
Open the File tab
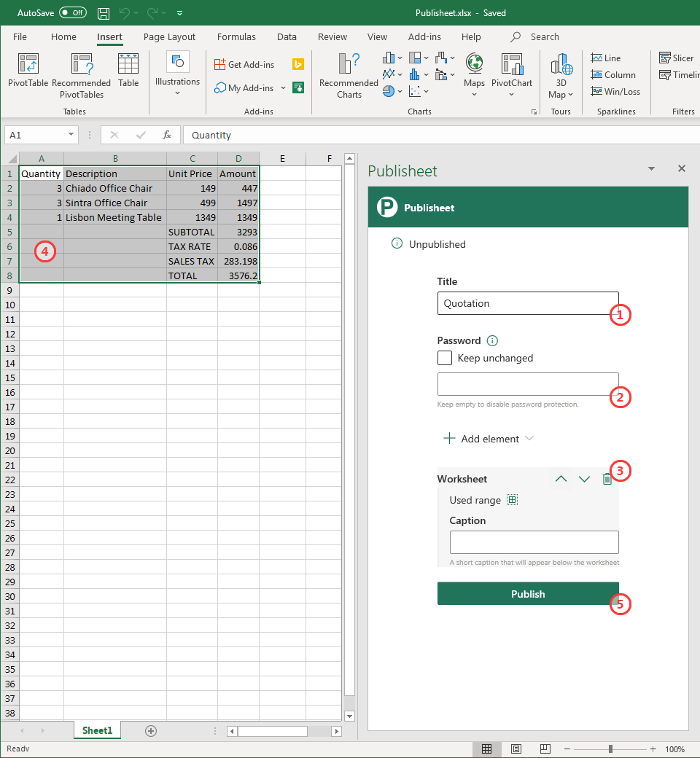(x=20, y=36)
